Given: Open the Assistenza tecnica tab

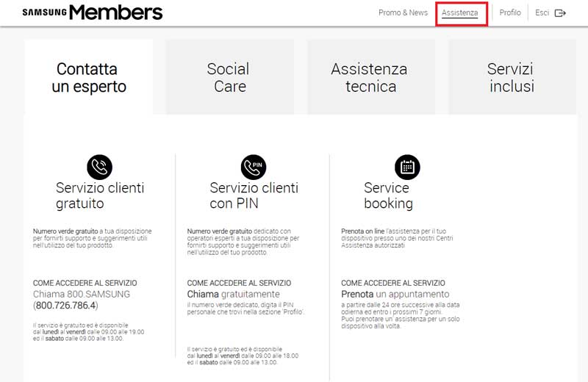Looking at the screenshot, I should point(371,77).
